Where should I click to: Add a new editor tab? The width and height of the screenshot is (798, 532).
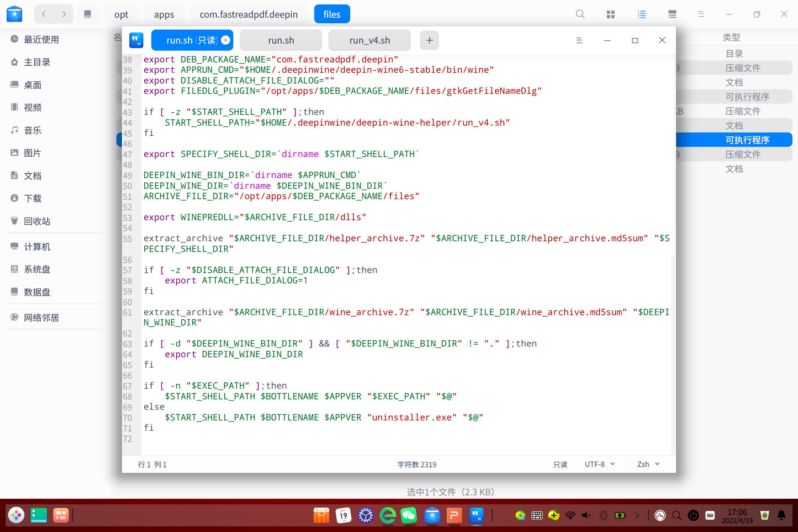429,40
